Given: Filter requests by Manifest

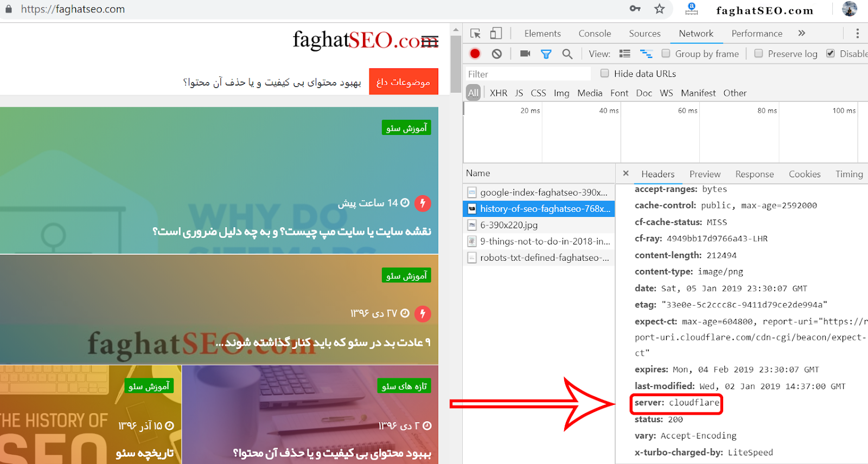Looking at the screenshot, I should tap(698, 93).
